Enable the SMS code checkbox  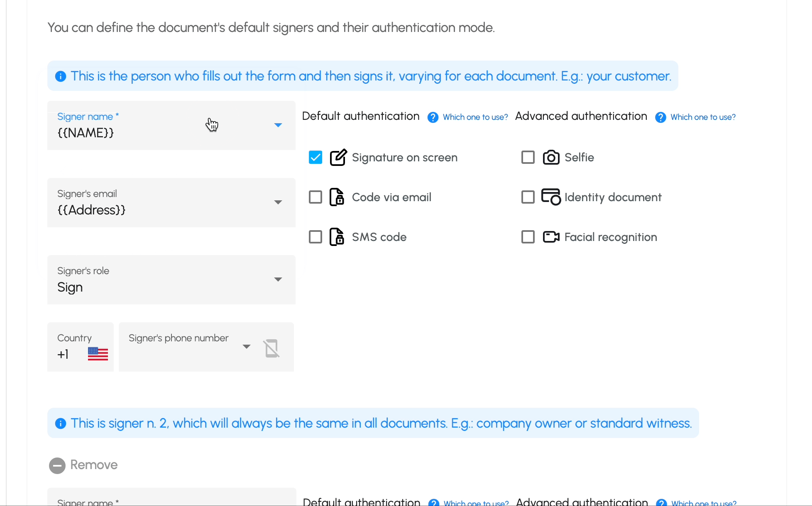(315, 237)
